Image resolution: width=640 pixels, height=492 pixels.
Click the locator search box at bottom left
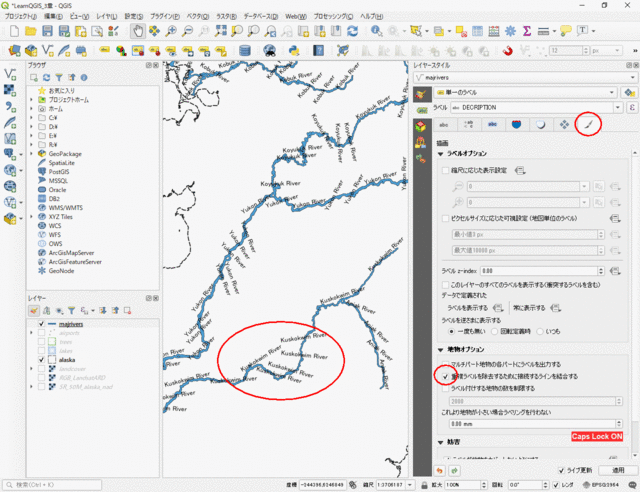click(x=52, y=485)
